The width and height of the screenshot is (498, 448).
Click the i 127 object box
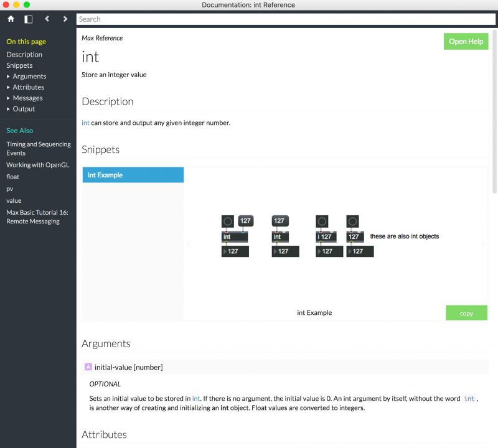[x=326, y=237]
